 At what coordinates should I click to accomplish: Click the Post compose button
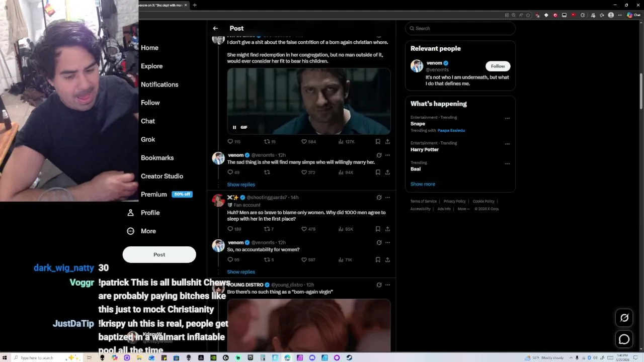[x=159, y=254]
